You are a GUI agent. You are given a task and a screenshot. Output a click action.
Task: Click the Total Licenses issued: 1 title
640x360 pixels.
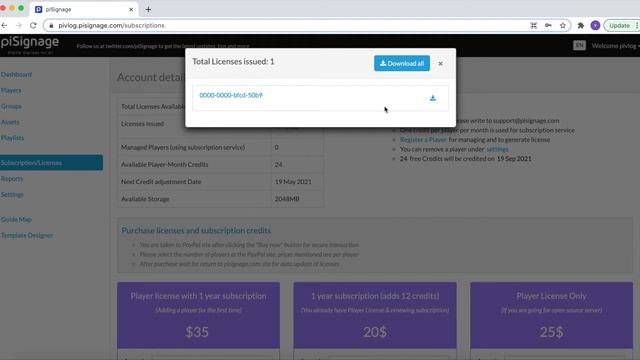tap(233, 61)
